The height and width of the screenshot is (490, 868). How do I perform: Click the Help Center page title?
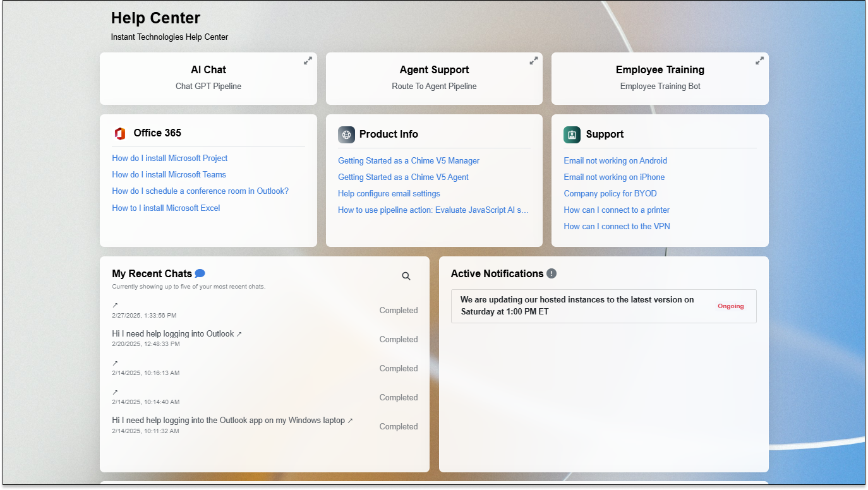[155, 18]
